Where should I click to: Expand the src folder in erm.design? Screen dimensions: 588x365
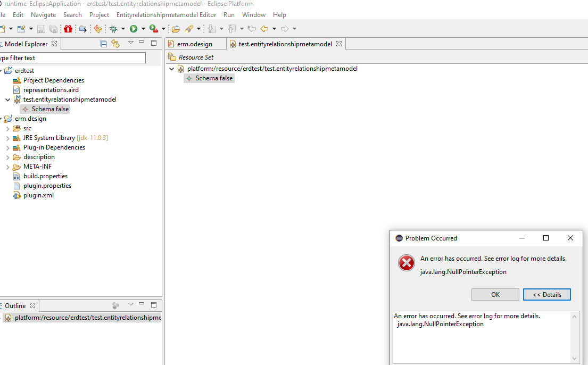pos(7,128)
